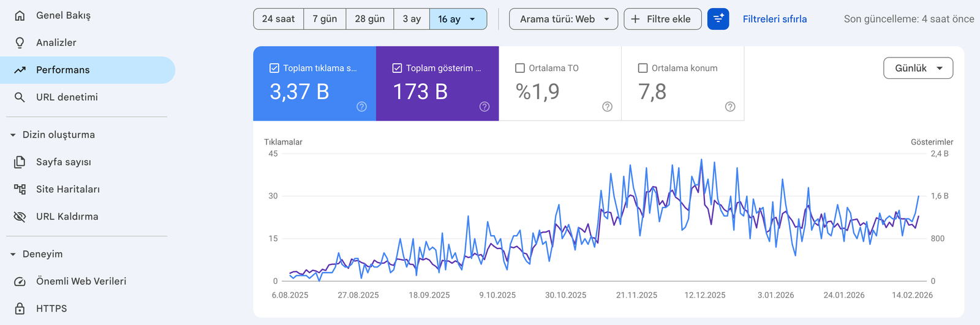This screenshot has height=325, width=980.
Task: Click the Filtre ekle button
Action: 661,19
